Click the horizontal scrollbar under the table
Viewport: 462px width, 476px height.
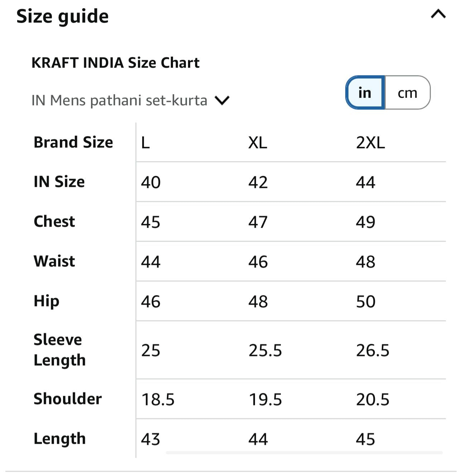(304, 453)
